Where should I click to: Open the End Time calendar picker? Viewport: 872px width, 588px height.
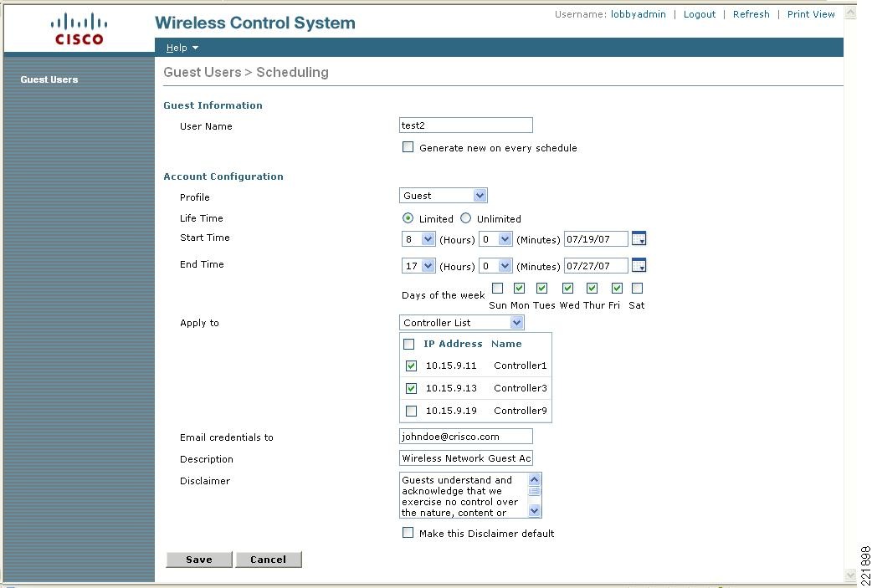(639, 266)
